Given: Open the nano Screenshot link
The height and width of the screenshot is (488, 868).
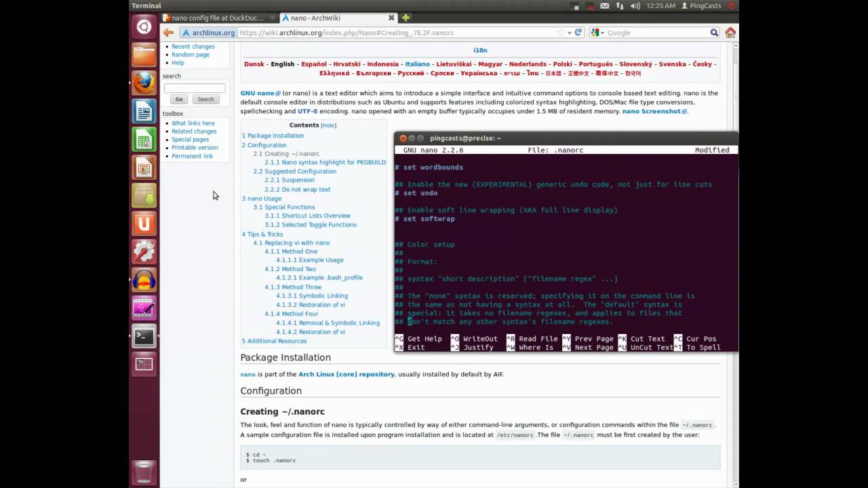Looking at the screenshot, I should (654, 111).
